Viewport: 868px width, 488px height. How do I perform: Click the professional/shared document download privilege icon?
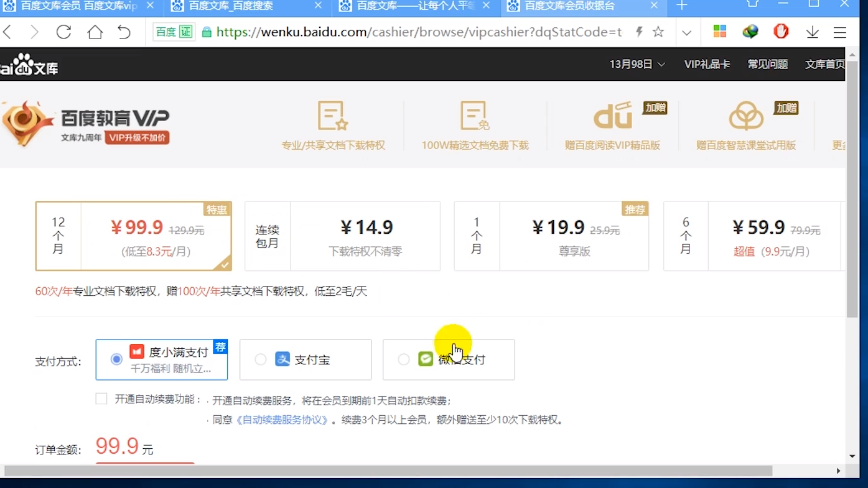pos(333,116)
